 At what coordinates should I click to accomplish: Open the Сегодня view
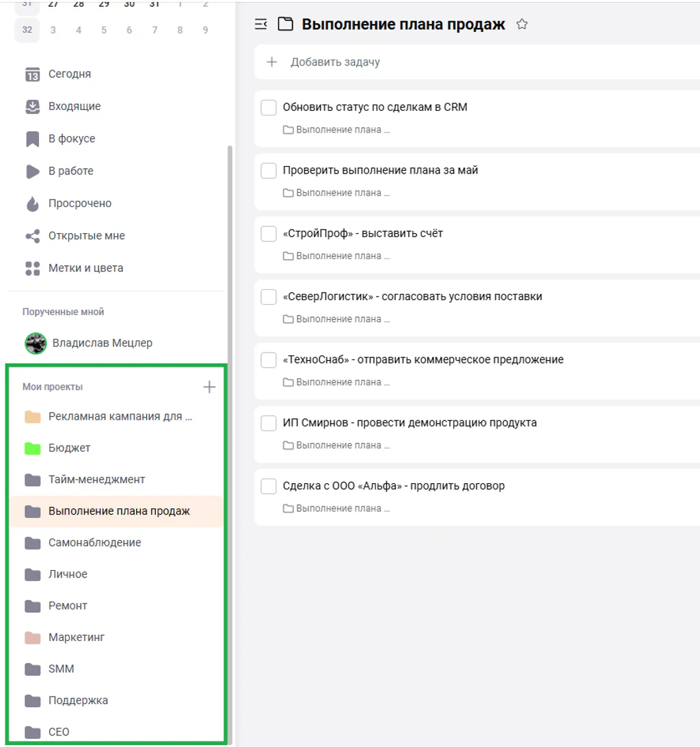point(70,74)
